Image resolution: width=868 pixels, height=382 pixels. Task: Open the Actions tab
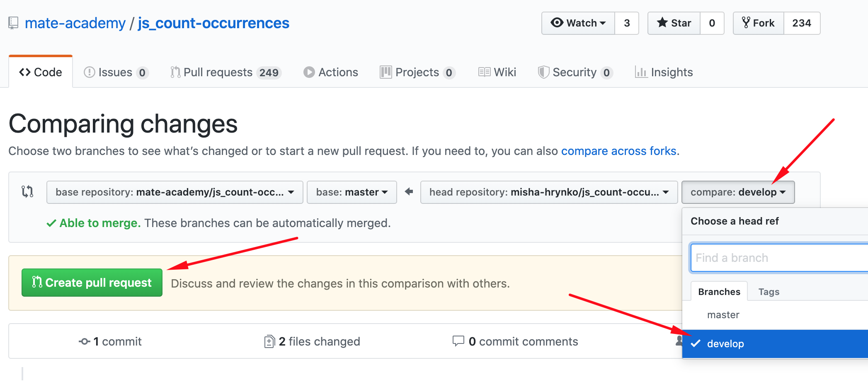click(331, 73)
